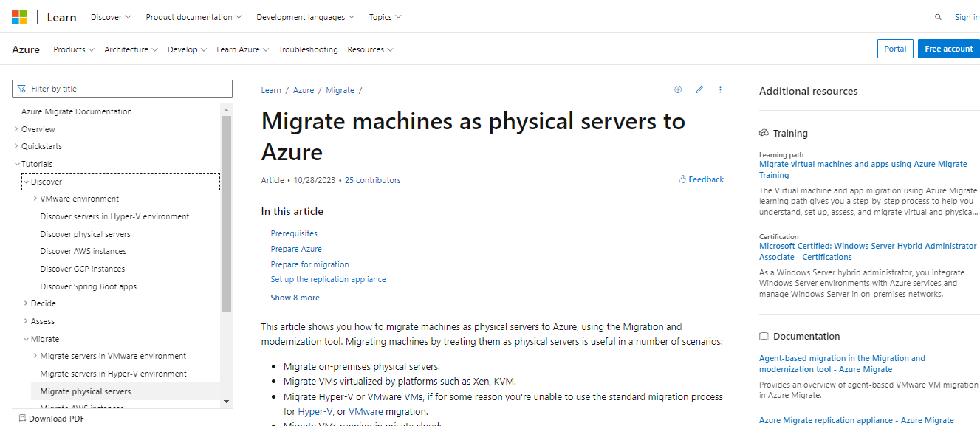Click Show 8 more button
Viewport: 980px width, 426px height.
click(295, 298)
